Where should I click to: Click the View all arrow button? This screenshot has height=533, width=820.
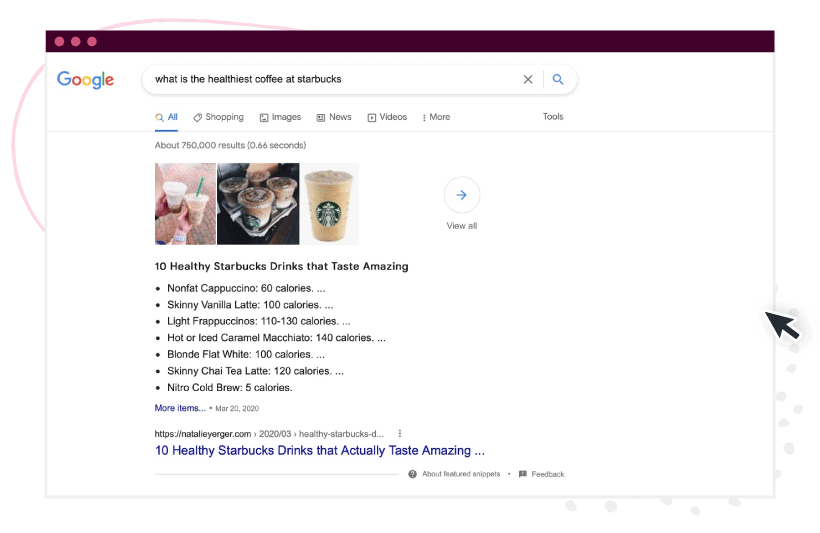coord(462,195)
